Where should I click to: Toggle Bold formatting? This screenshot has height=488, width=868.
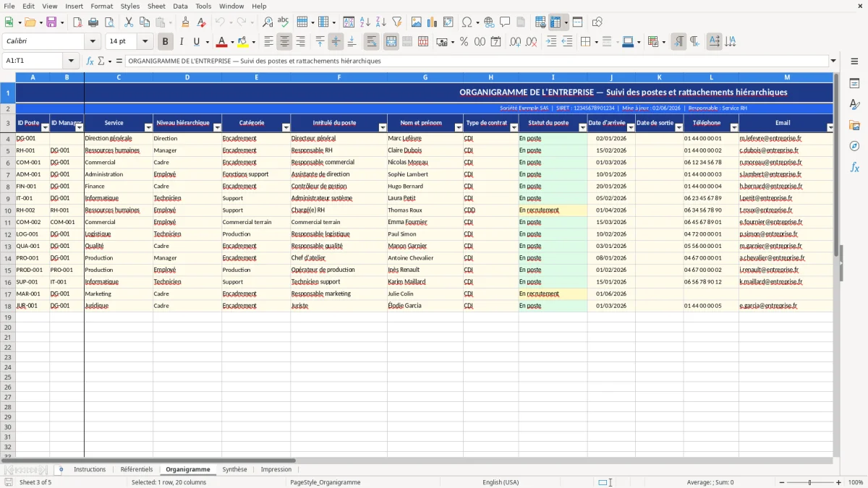[x=165, y=42]
